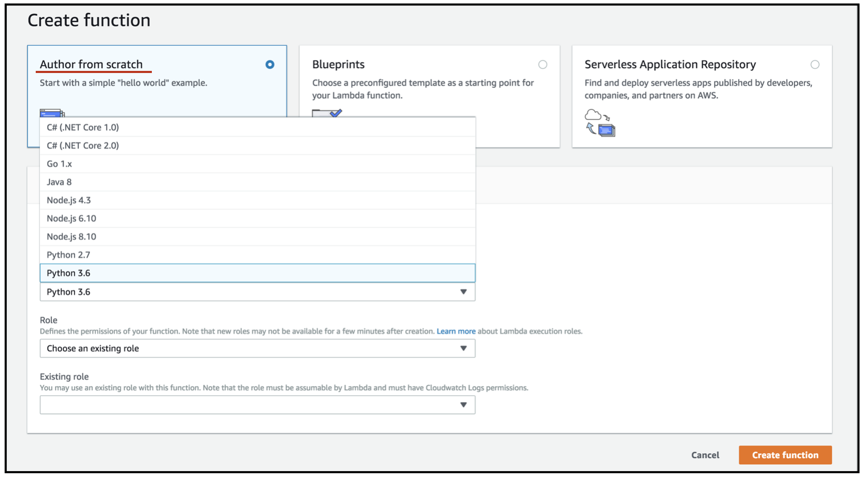Click the Author from scratch window icon
The height and width of the screenshot is (480, 868).
click(x=52, y=113)
